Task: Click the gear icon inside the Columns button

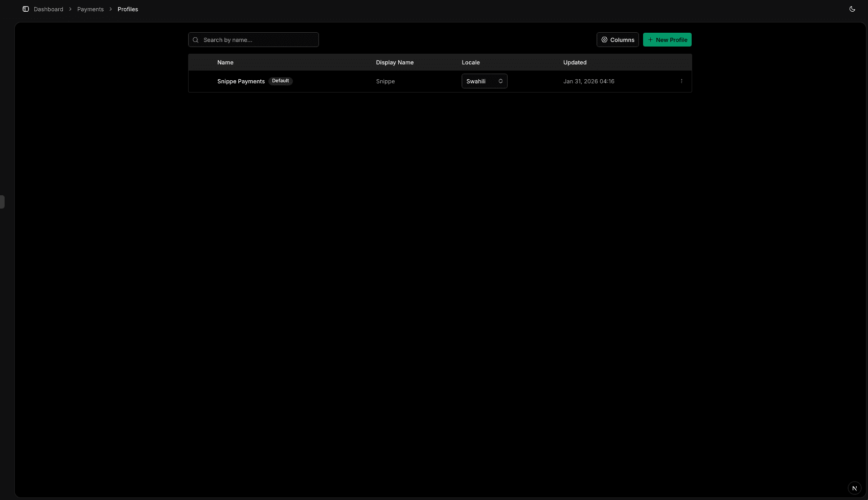Action: [x=604, y=39]
